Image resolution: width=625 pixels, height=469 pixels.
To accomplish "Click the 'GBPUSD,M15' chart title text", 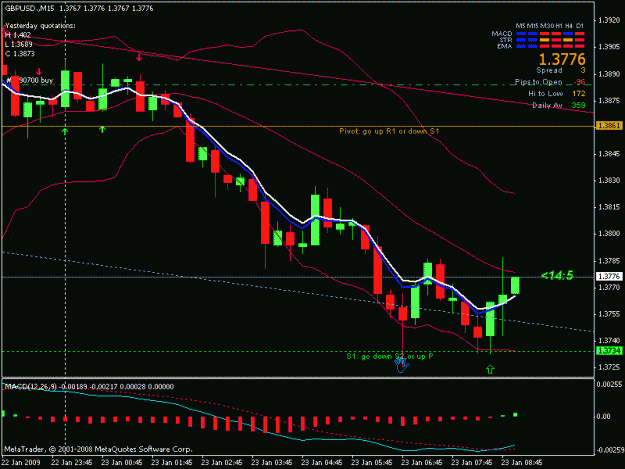I will click(x=29, y=8).
